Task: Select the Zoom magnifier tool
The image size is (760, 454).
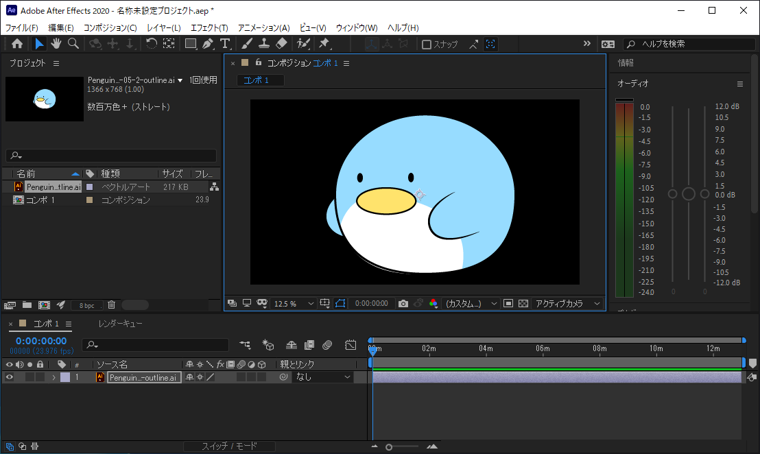Action: click(x=73, y=44)
